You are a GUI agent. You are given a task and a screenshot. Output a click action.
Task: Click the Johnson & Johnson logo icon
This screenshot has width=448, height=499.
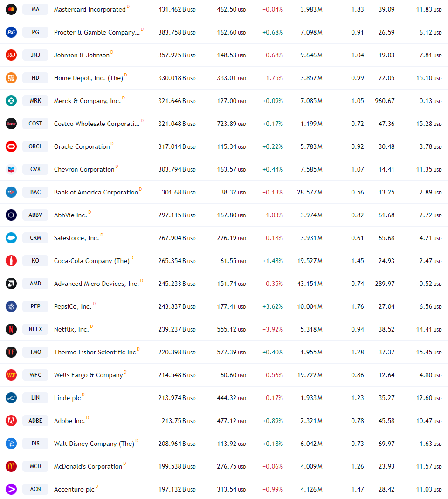pyautogui.click(x=11, y=55)
